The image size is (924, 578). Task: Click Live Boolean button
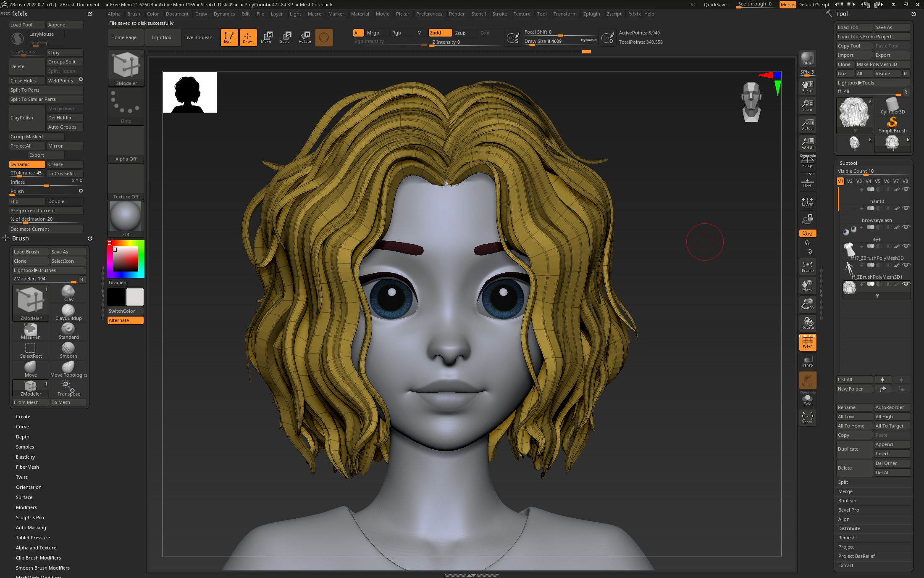(x=198, y=37)
